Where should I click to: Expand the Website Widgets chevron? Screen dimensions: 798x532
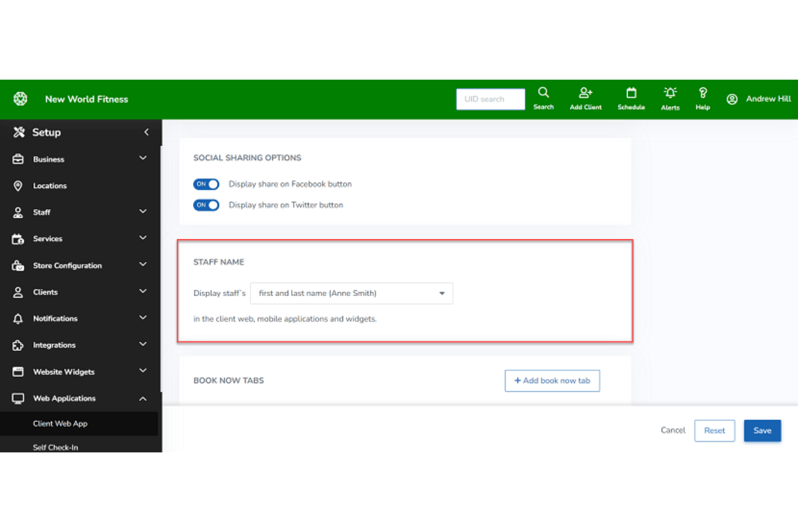(x=143, y=370)
